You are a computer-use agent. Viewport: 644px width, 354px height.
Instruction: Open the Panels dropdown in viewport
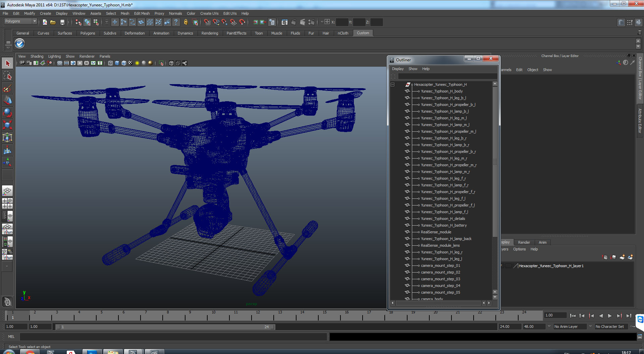tap(105, 56)
